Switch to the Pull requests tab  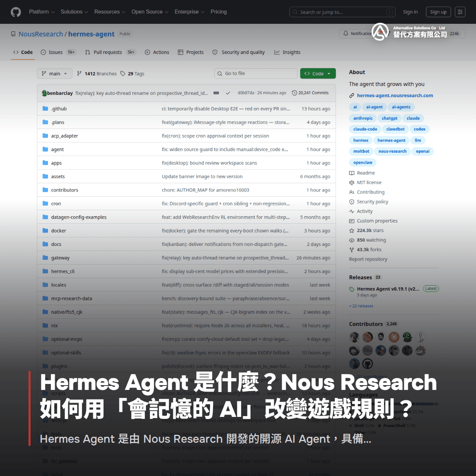click(x=111, y=52)
